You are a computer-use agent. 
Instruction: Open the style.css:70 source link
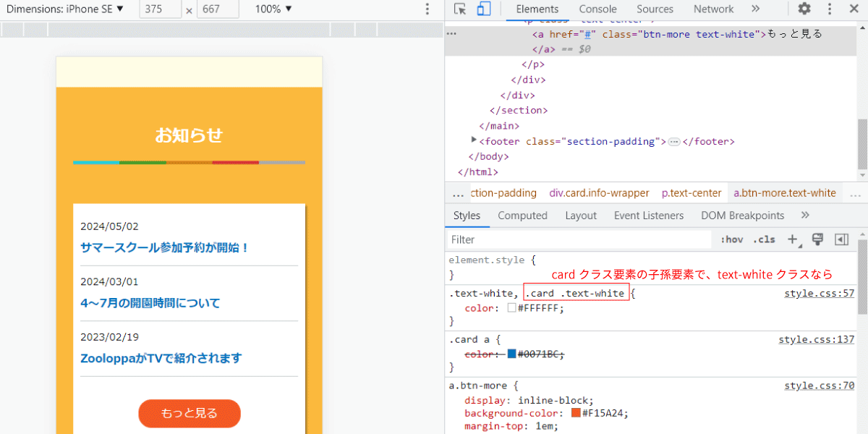(820, 386)
